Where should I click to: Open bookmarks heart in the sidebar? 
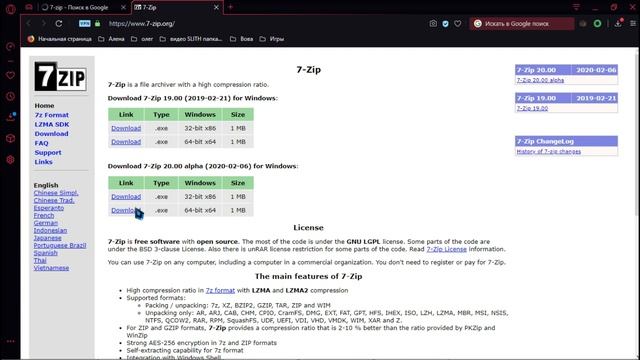click(11, 75)
